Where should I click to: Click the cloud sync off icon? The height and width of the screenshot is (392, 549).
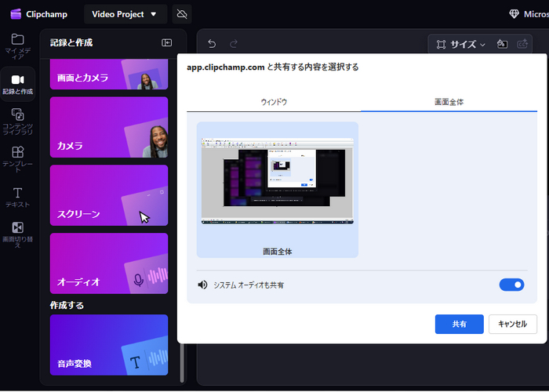182,14
